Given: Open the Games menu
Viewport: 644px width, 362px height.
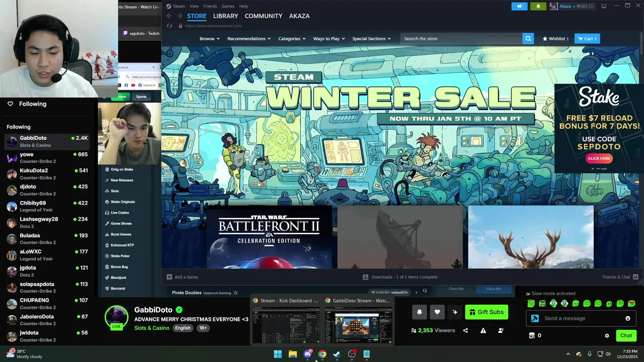Looking at the screenshot, I should (228, 6).
